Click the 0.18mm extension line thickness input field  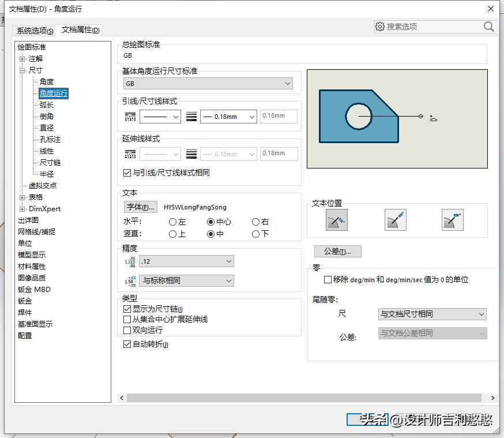point(278,153)
